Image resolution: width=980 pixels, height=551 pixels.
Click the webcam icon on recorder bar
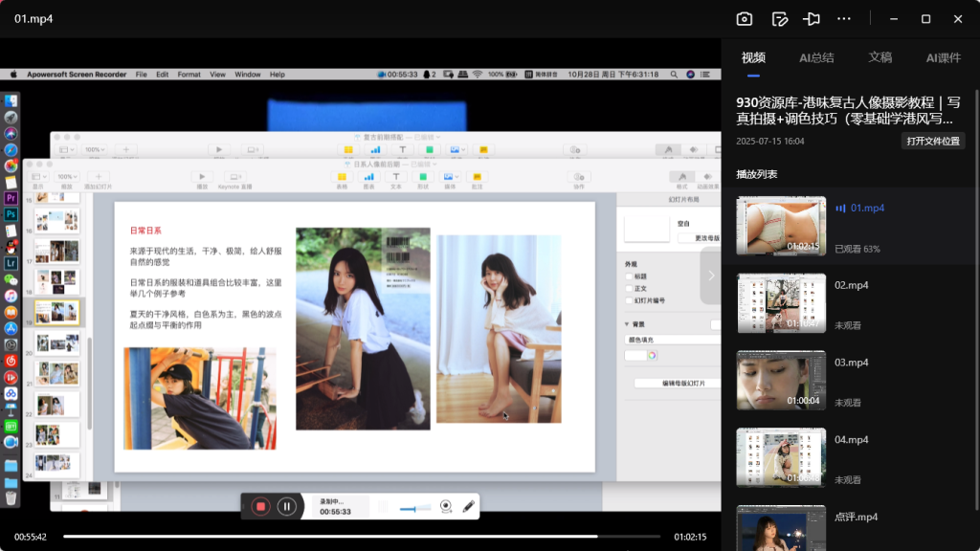click(445, 507)
